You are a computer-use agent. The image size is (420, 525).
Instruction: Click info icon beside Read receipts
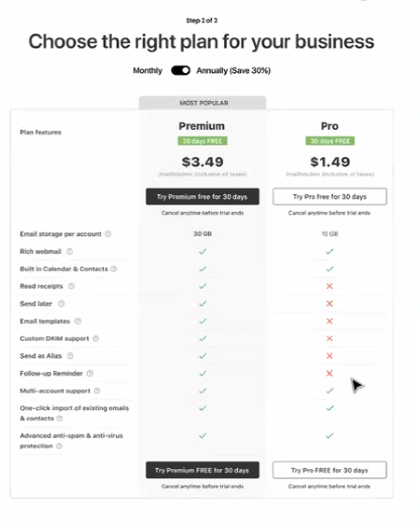pos(71,286)
